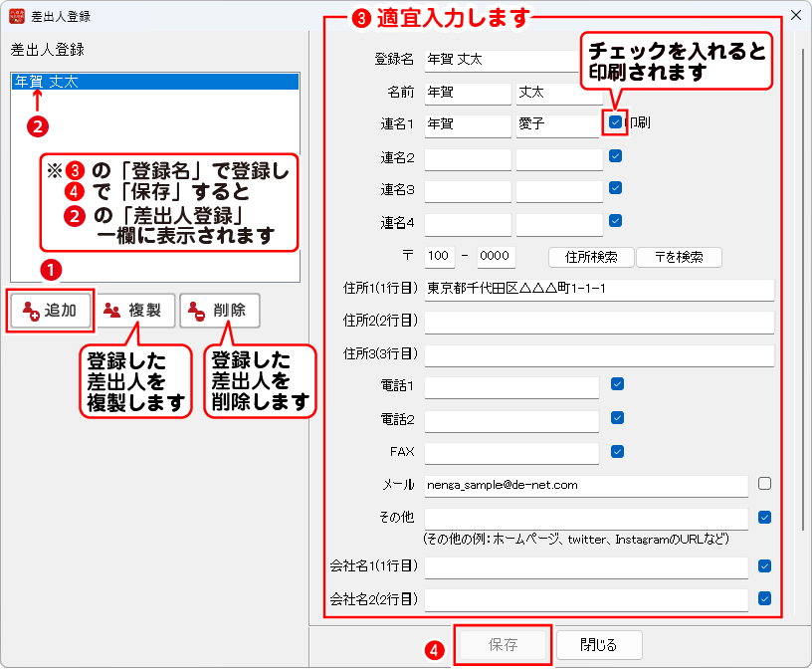Close the 差出人登録 window
The height and width of the screenshot is (669, 812).
[x=795, y=15]
